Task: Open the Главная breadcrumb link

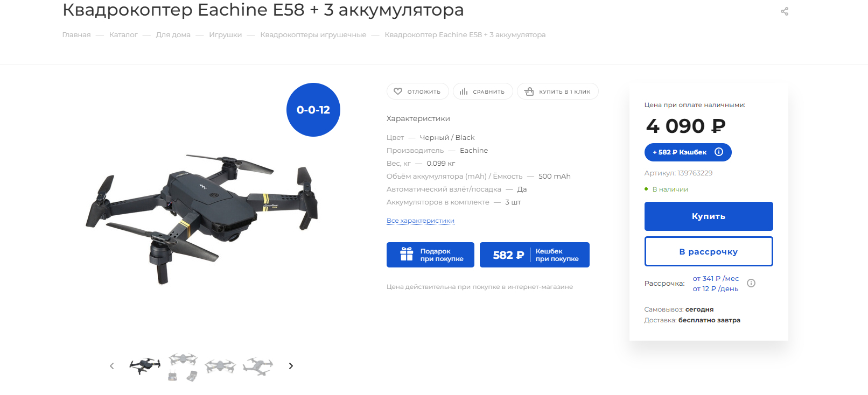Action: [76, 35]
